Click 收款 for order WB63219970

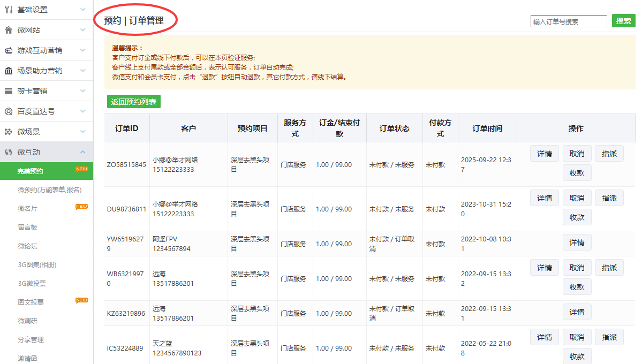click(577, 286)
